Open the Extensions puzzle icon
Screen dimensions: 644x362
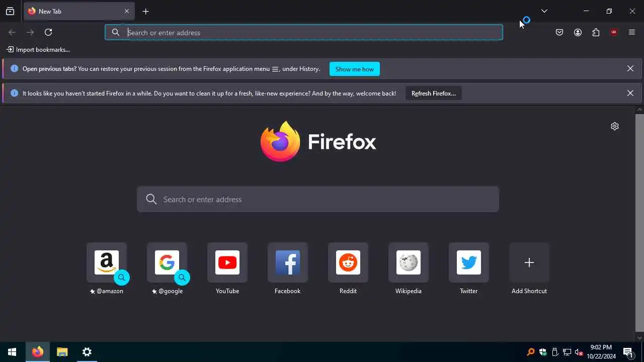pyautogui.click(x=596, y=32)
